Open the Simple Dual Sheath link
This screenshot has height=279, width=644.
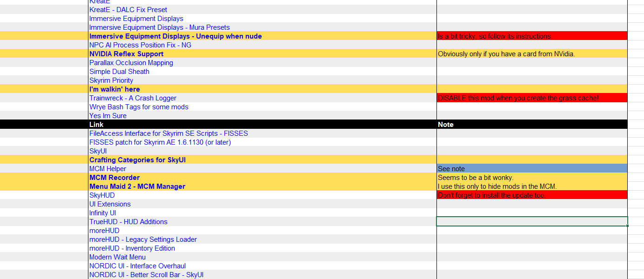coord(119,72)
